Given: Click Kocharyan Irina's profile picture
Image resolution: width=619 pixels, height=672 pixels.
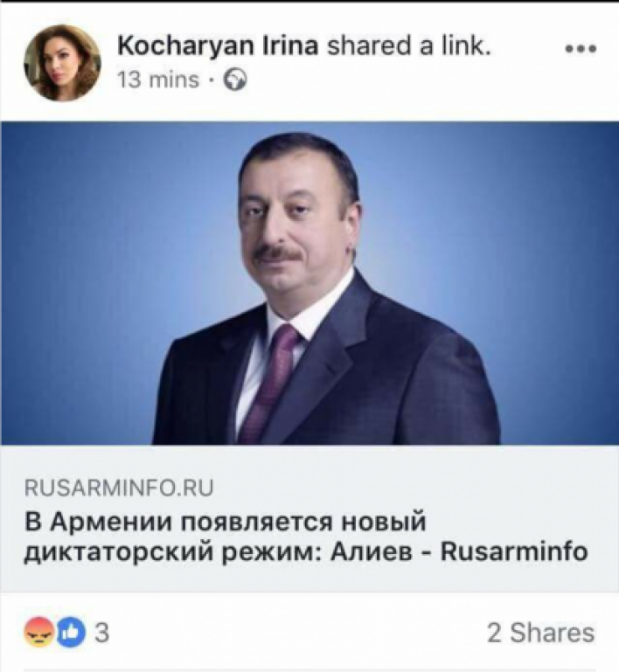Looking at the screenshot, I should 62,63.
